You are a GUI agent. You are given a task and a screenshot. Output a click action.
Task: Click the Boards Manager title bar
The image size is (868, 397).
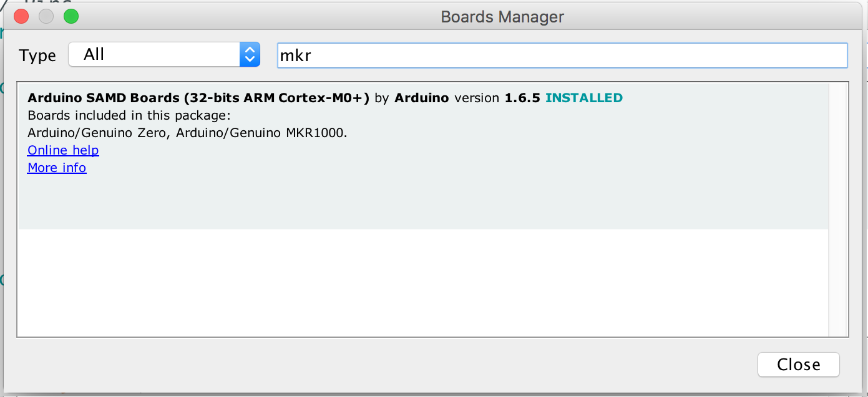coord(501,17)
